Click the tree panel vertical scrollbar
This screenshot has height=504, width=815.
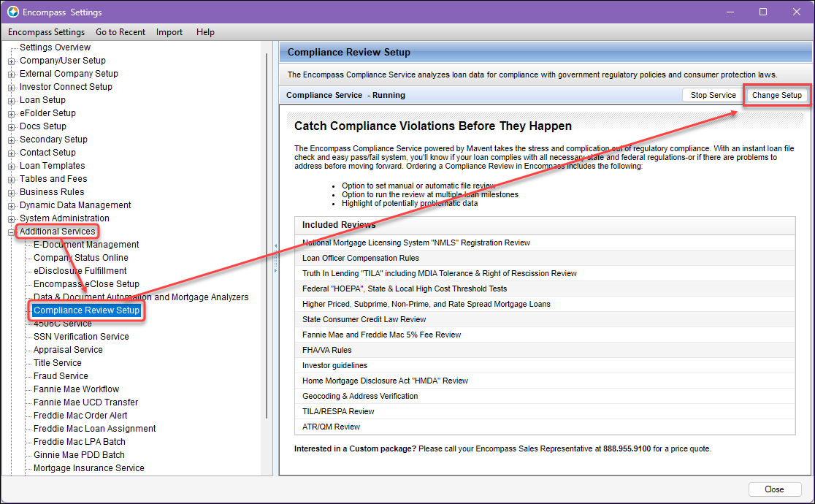pos(267,236)
